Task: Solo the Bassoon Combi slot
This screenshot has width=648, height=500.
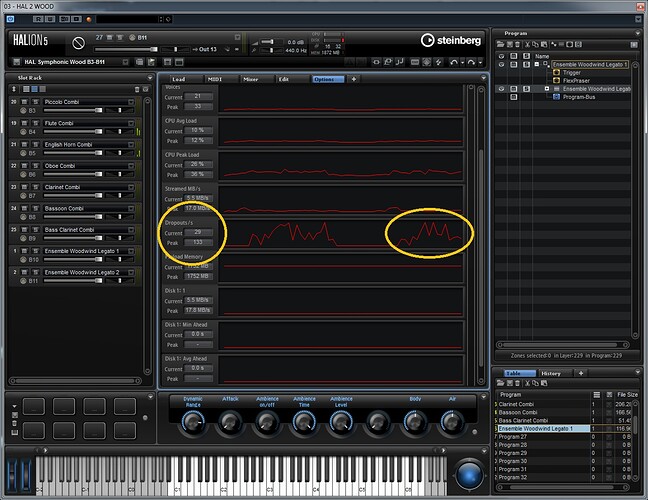Action: [x=36, y=208]
